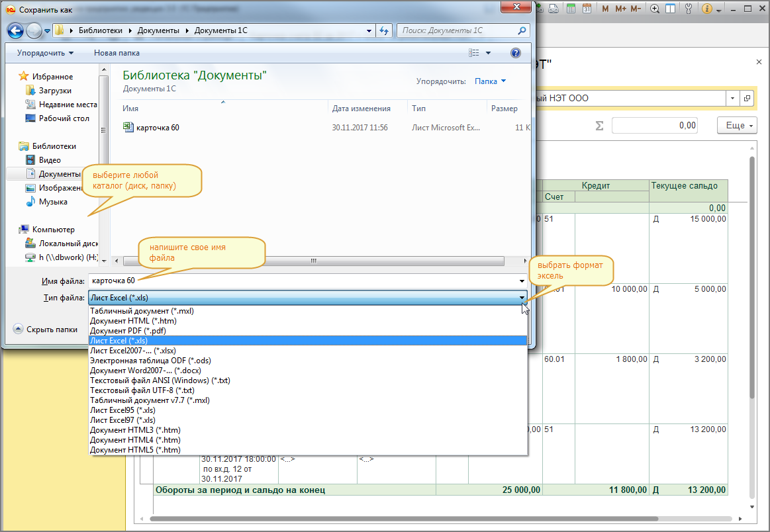Screen dimensions: 770x532
Task: Click the zoom magnifier icon
Action: click(x=655, y=9)
